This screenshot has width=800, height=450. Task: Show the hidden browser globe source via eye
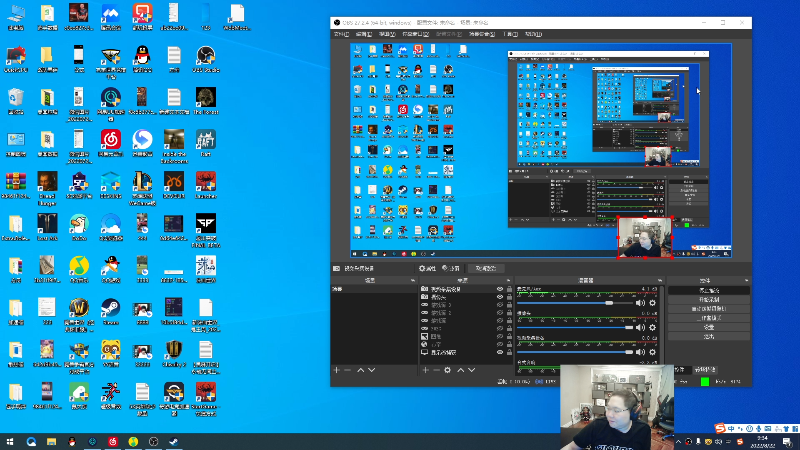[500, 344]
